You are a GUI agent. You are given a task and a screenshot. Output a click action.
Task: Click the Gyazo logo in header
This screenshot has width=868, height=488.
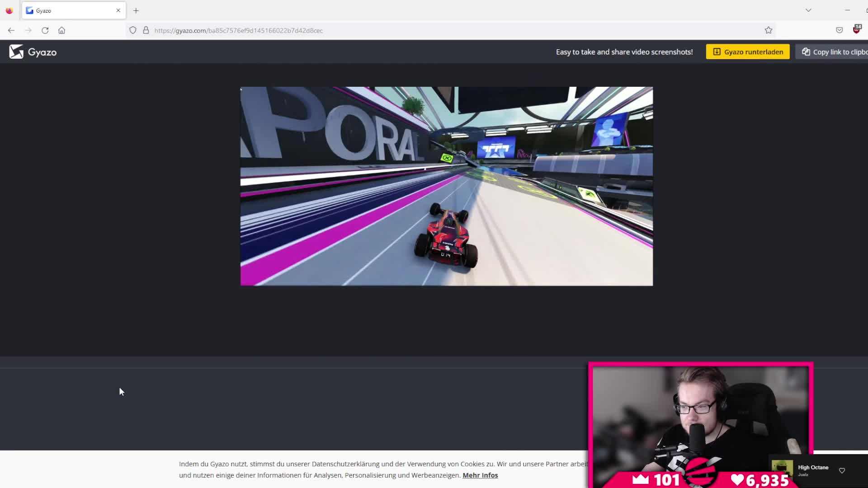pyautogui.click(x=33, y=52)
